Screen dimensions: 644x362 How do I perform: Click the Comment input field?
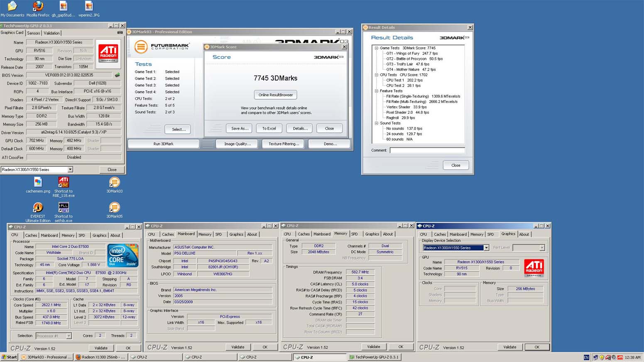(x=427, y=150)
